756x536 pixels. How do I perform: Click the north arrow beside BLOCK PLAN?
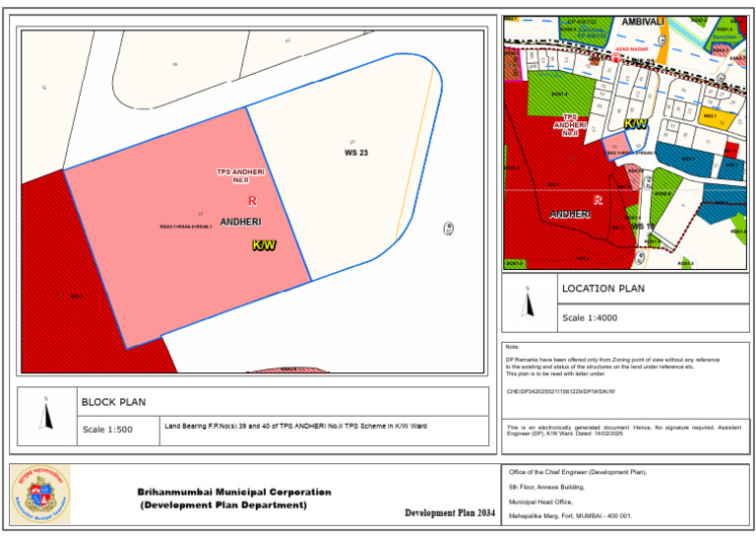point(46,414)
